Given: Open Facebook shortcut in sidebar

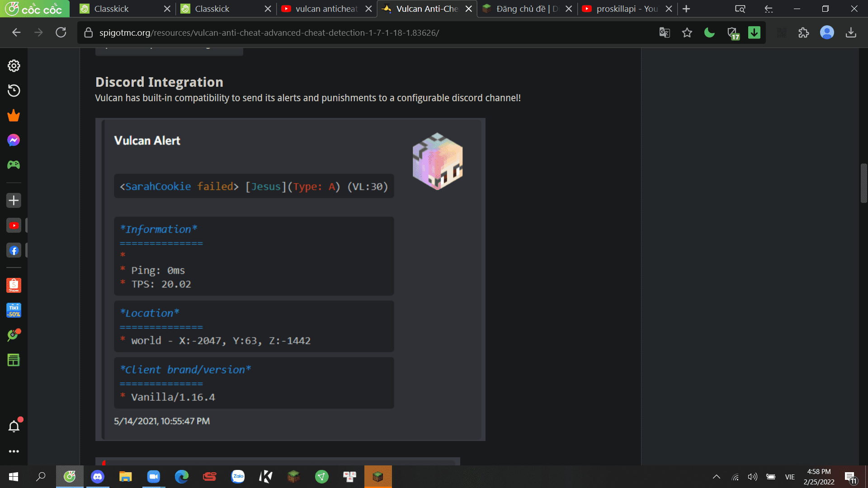Looking at the screenshot, I should point(14,250).
